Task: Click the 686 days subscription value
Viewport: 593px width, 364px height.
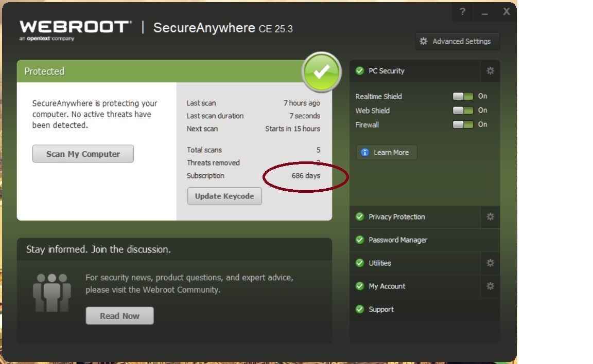Action: point(306,176)
